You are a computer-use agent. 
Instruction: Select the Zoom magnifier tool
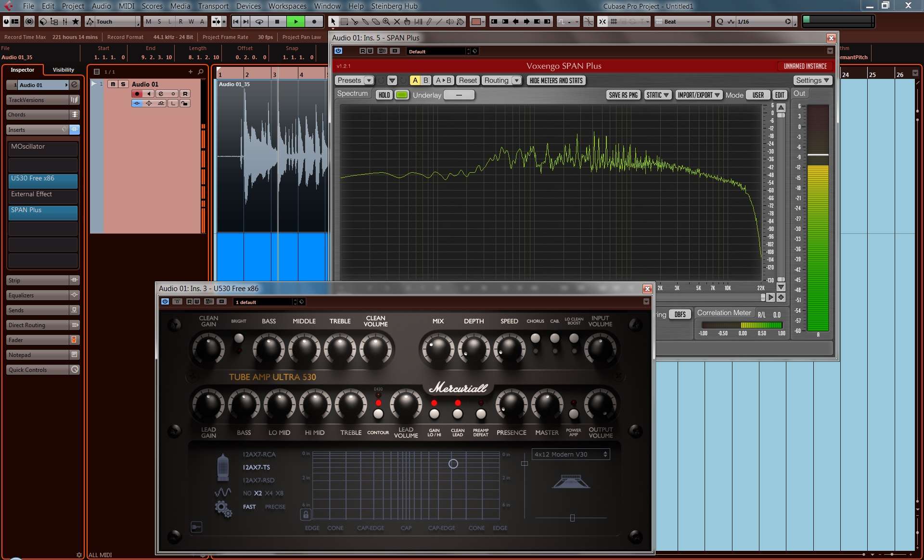[386, 22]
